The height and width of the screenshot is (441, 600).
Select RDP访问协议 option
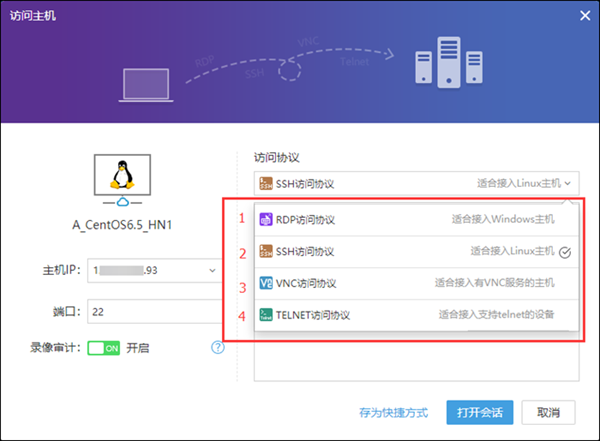click(x=306, y=220)
